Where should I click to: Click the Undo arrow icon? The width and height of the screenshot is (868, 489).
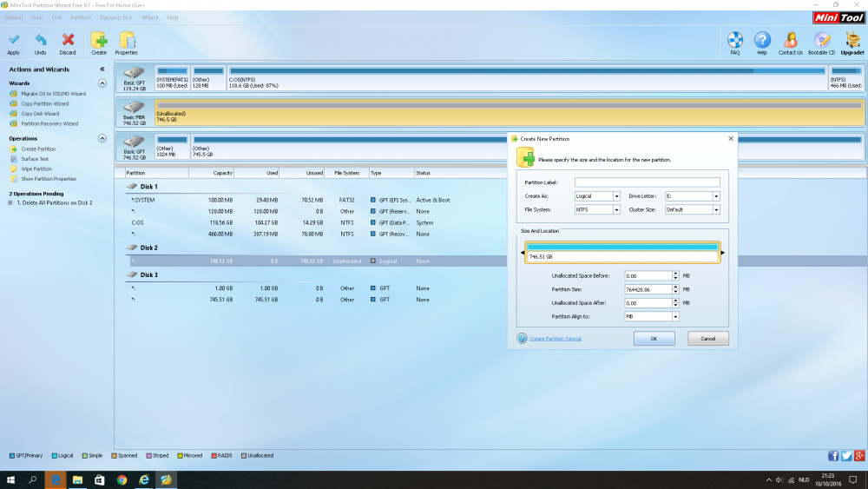41,40
